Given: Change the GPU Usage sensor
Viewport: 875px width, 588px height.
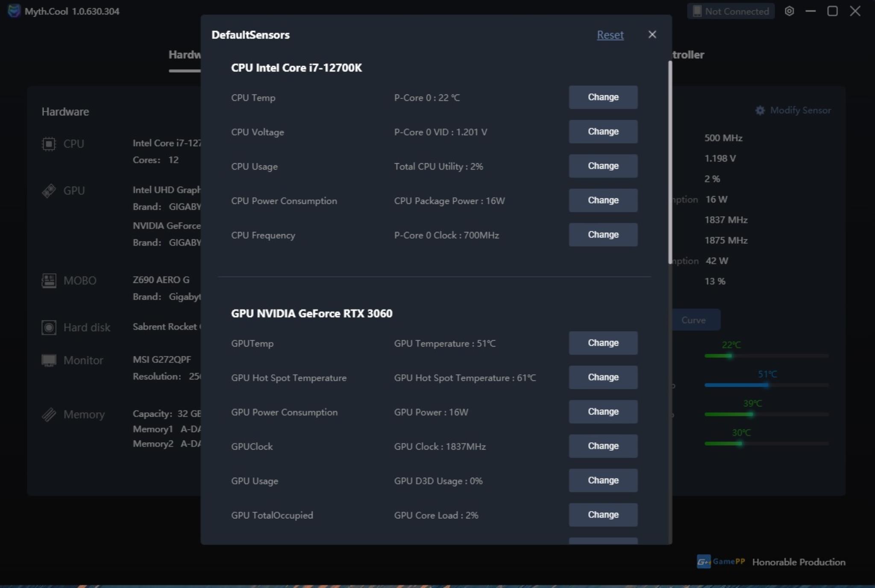Looking at the screenshot, I should coord(603,481).
